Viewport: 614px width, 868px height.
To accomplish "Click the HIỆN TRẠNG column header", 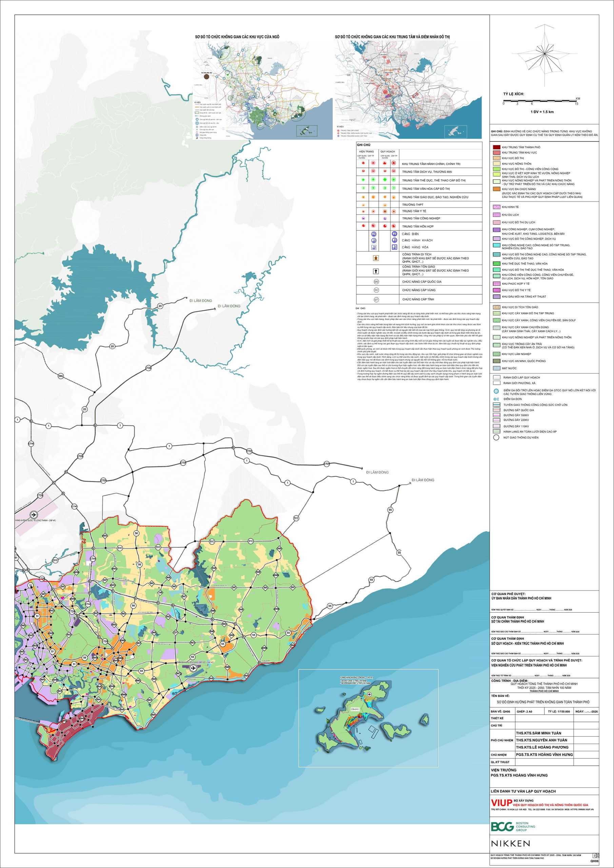I will [x=367, y=152].
